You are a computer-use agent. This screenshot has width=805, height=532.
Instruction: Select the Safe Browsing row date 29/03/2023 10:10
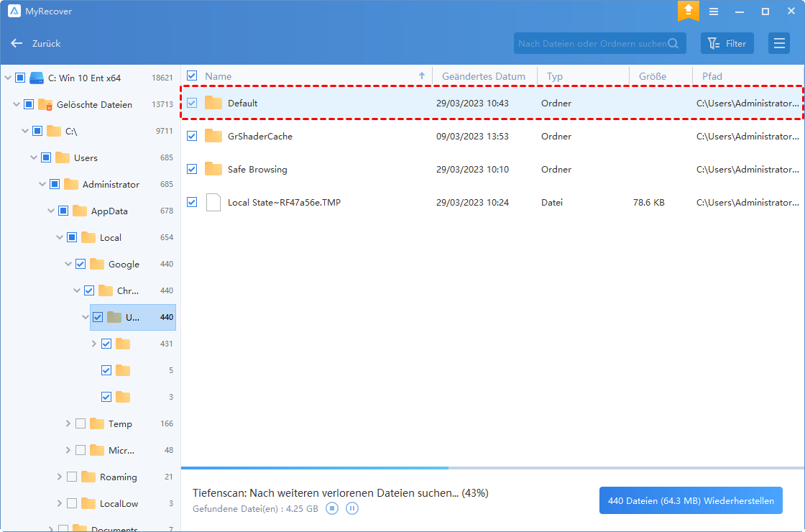472,169
